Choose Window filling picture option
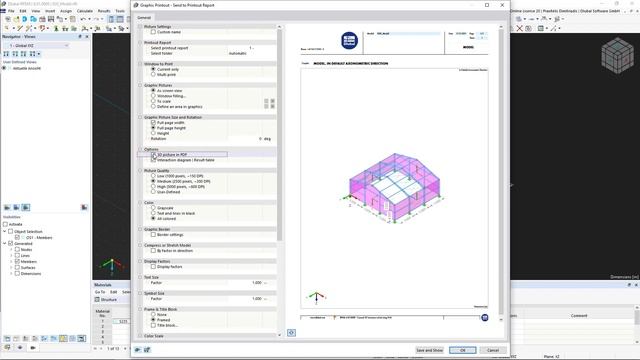The width and height of the screenshot is (640, 360). pyautogui.click(x=153, y=96)
